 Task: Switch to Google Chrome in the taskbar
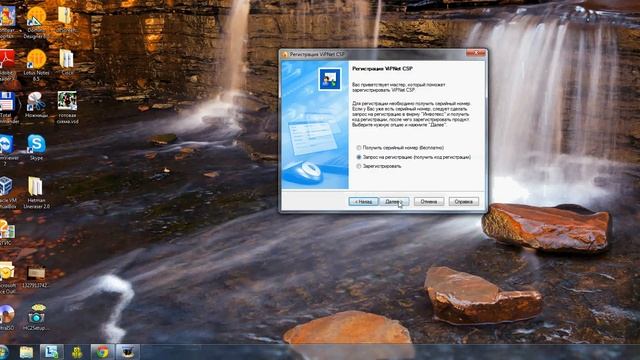(x=102, y=352)
